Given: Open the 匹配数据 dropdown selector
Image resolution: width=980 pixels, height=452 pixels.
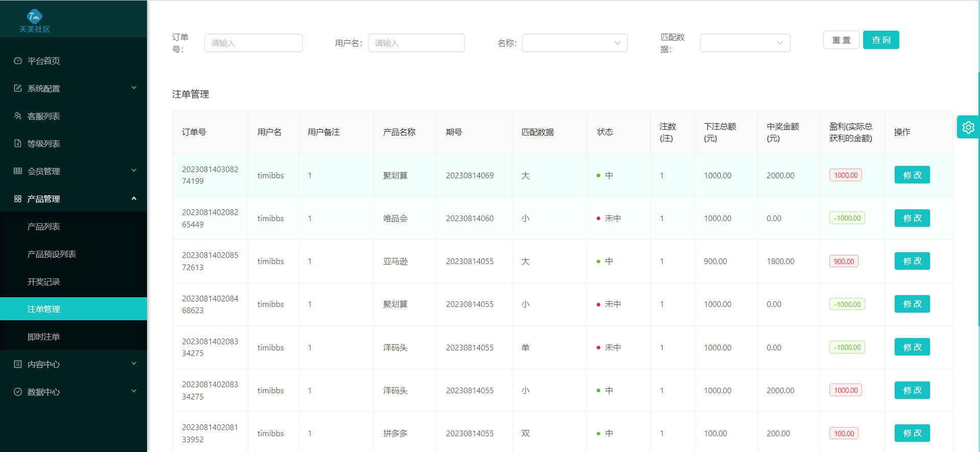Looking at the screenshot, I should (x=745, y=43).
